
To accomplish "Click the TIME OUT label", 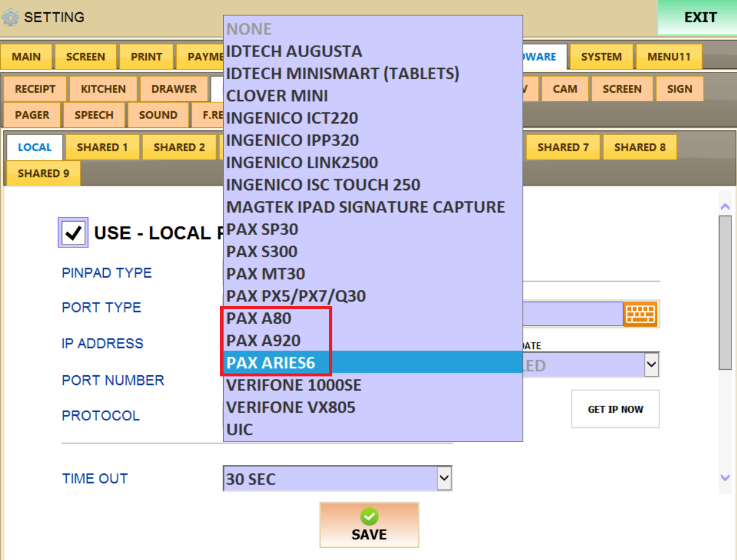I will tap(95, 478).
